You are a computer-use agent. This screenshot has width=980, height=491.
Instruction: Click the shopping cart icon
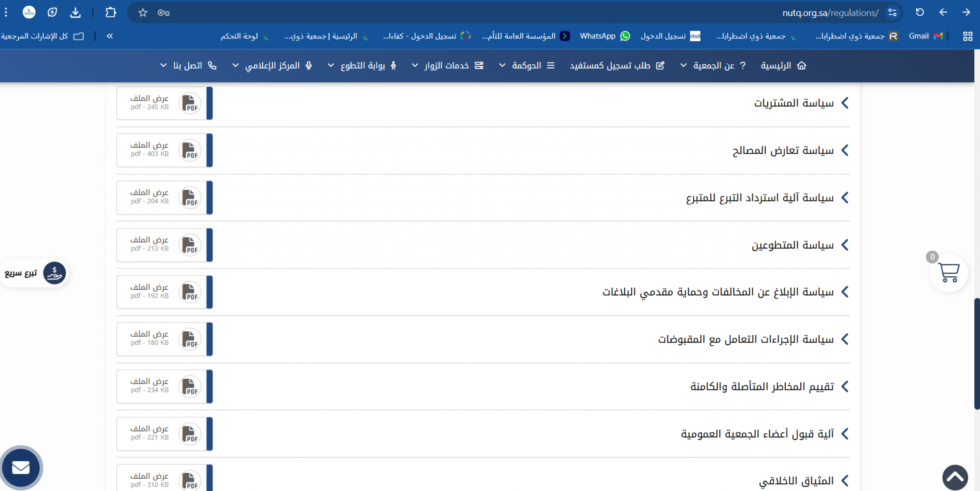click(x=948, y=273)
